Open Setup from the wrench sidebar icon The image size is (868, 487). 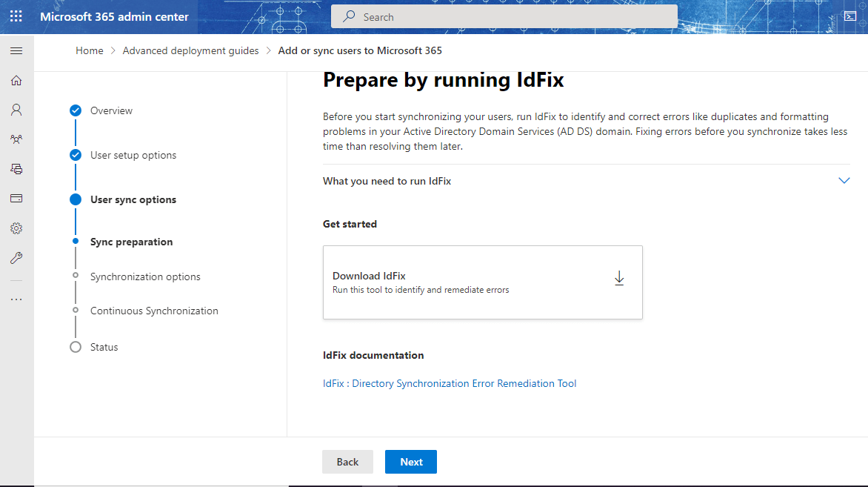click(16, 258)
